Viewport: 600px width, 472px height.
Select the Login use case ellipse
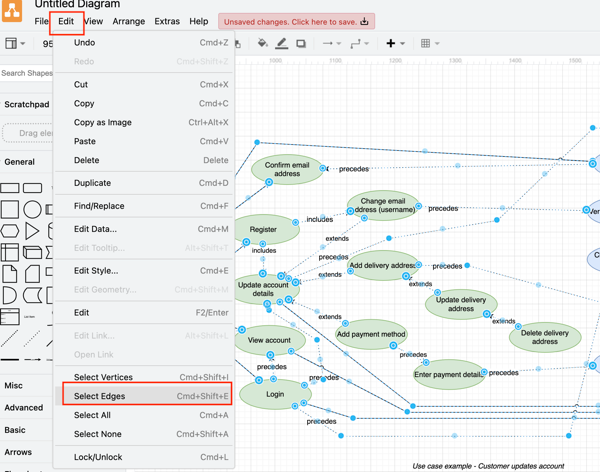(275, 394)
